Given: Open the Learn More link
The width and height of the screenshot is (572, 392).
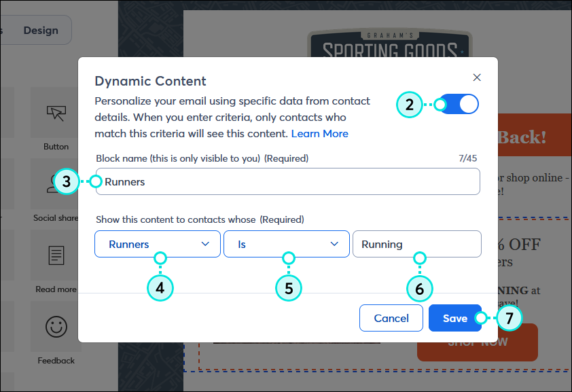Looking at the screenshot, I should (x=319, y=133).
